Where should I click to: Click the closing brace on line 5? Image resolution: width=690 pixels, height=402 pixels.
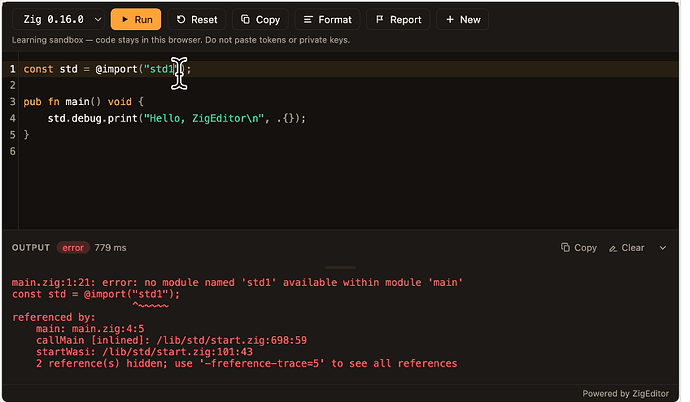[26, 135]
